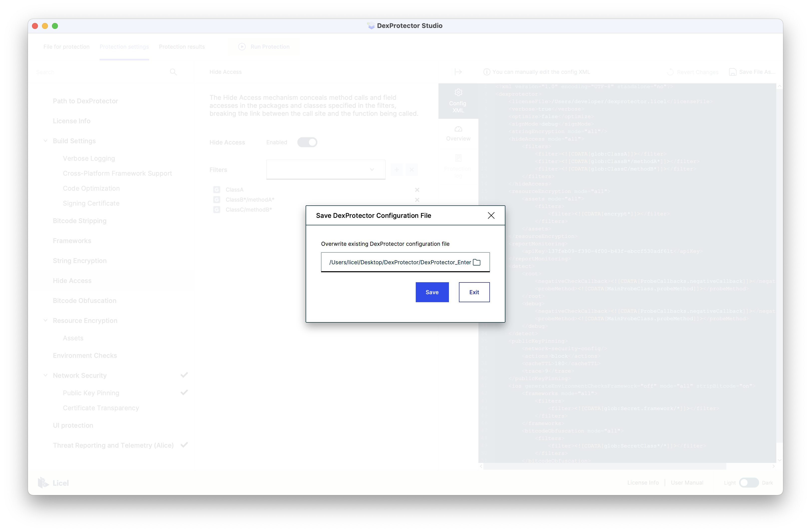Open License Info footer link
This screenshot has height=532, width=811.
pos(643,483)
